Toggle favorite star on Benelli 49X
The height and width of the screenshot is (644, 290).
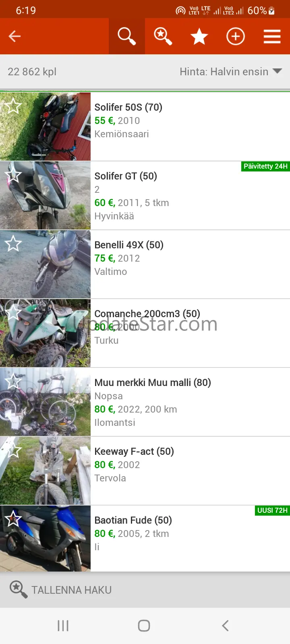13,244
